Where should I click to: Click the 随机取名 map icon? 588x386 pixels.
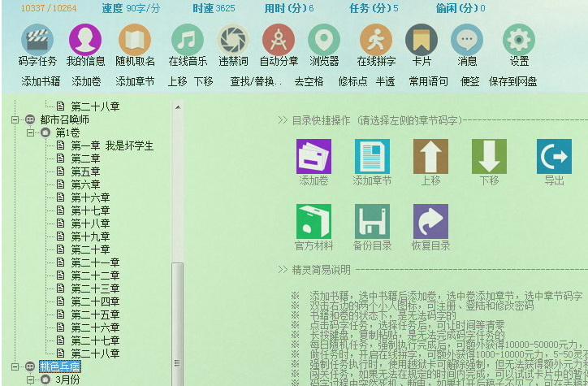coord(135,40)
